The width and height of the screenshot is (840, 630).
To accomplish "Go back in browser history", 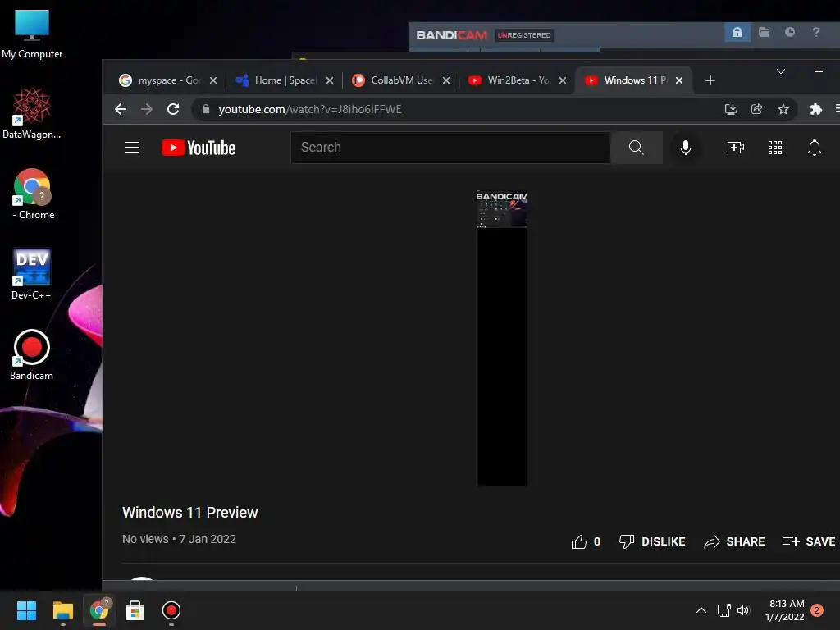I will [x=121, y=109].
